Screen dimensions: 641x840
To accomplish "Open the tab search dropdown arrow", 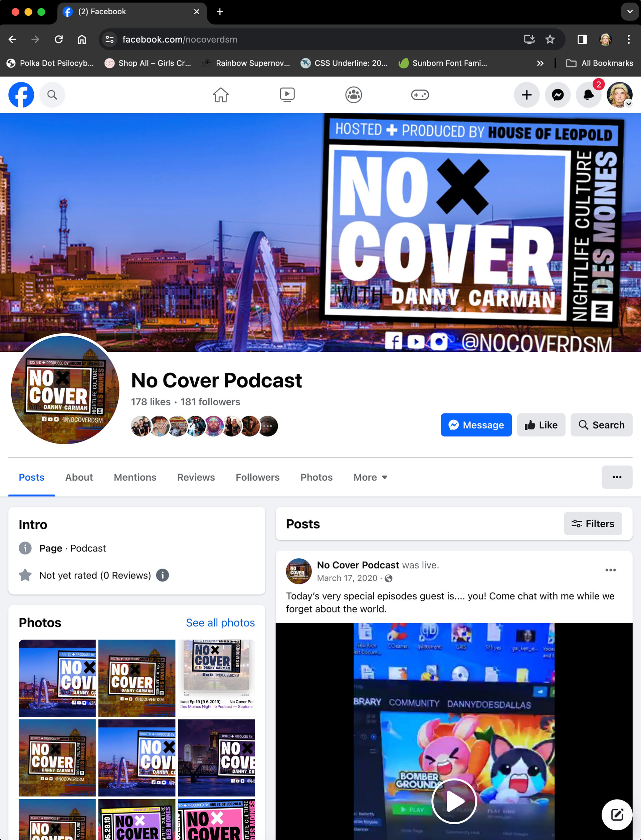I will point(630,12).
